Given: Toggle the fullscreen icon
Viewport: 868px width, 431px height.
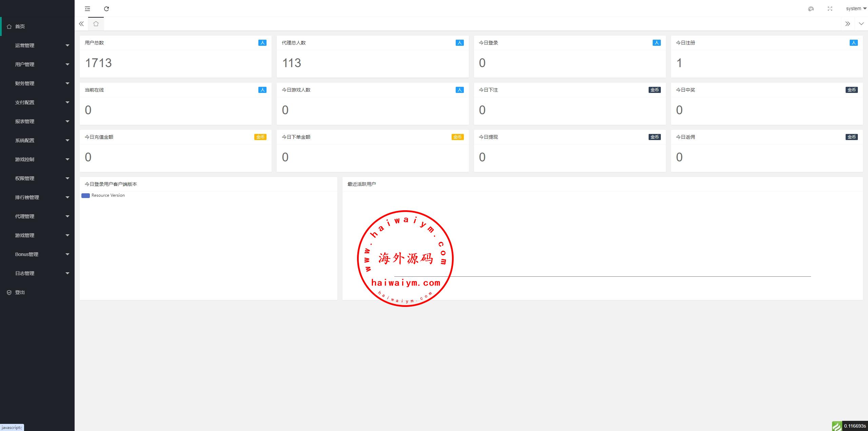Looking at the screenshot, I should tap(830, 9).
